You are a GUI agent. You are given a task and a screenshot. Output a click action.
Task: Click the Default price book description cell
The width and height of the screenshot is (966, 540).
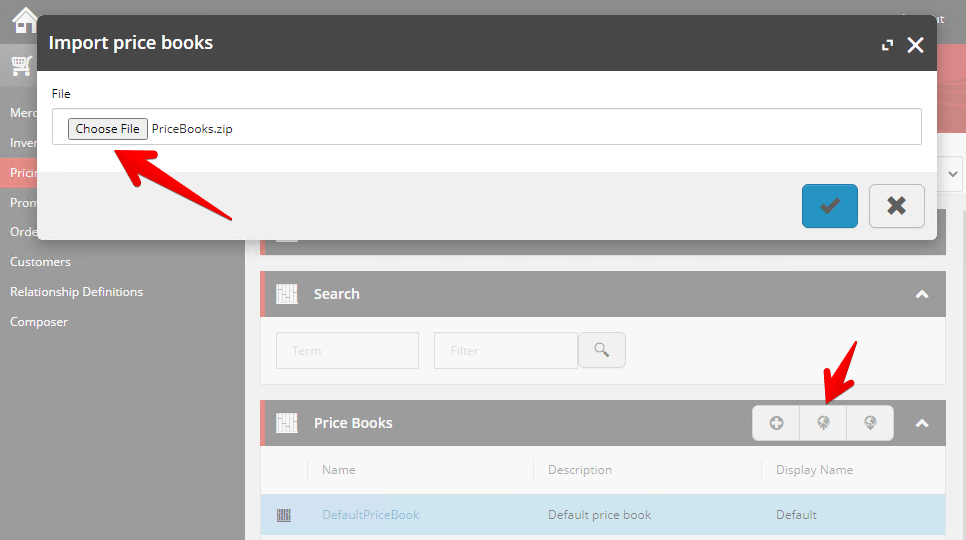599,515
